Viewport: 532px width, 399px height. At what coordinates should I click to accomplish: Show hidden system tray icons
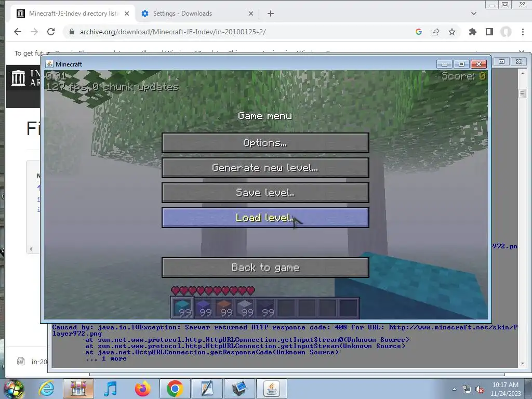coord(454,389)
